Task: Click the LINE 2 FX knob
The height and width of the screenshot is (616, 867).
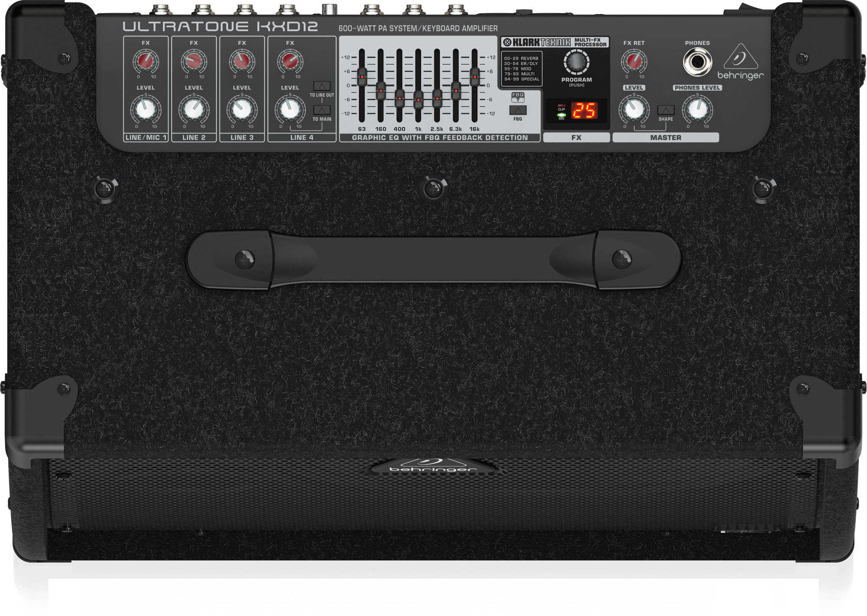Action: click(194, 61)
